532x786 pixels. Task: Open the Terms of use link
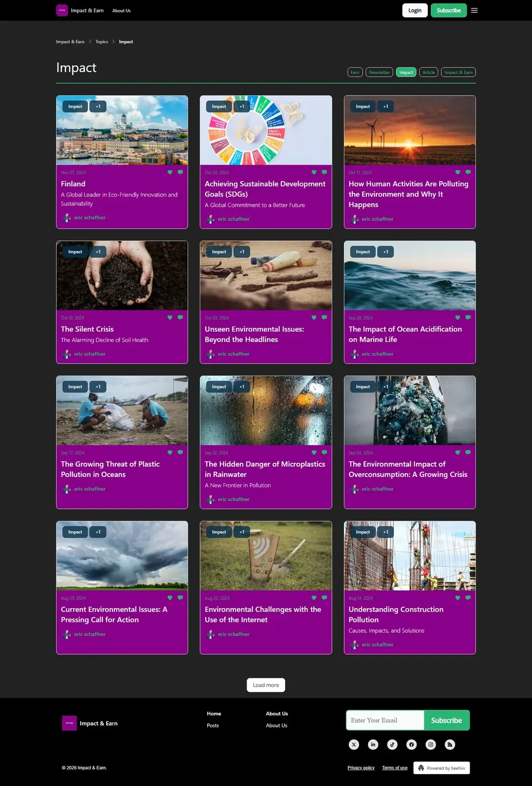[x=395, y=768]
